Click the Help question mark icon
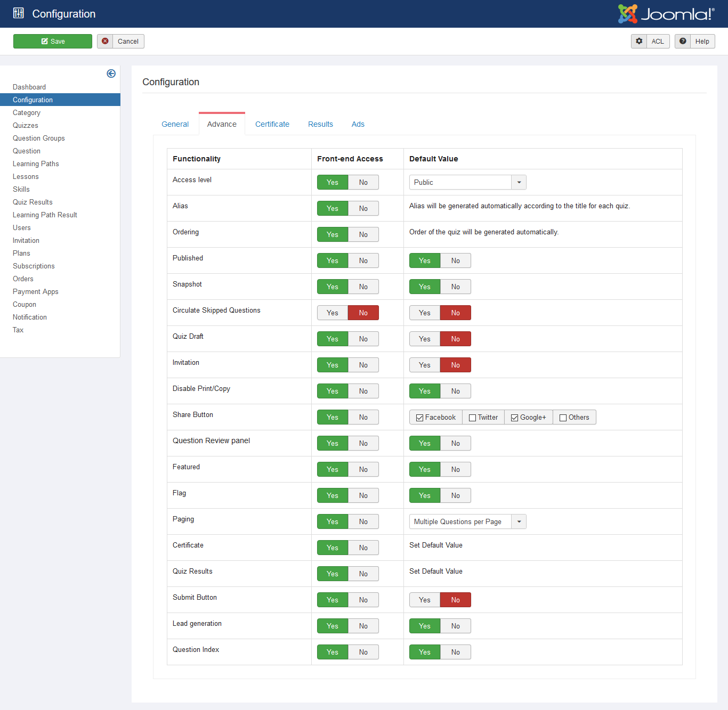The height and width of the screenshot is (710, 728). 683,41
